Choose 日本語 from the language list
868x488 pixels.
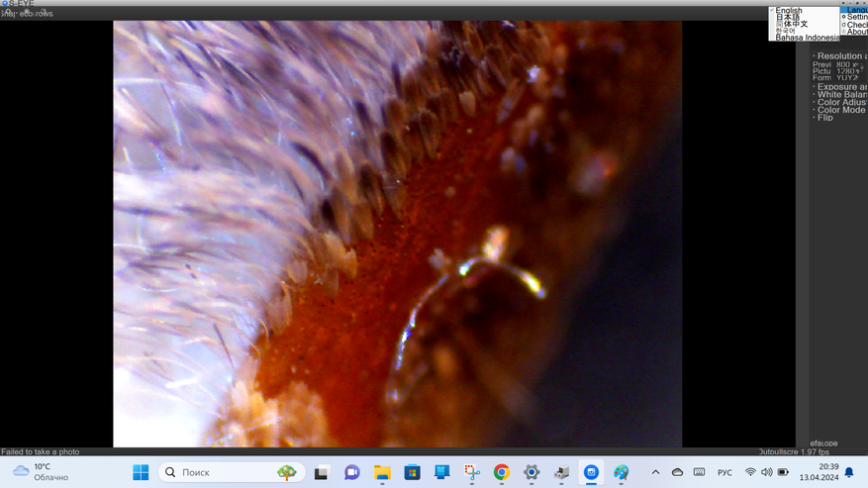pos(805,17)
